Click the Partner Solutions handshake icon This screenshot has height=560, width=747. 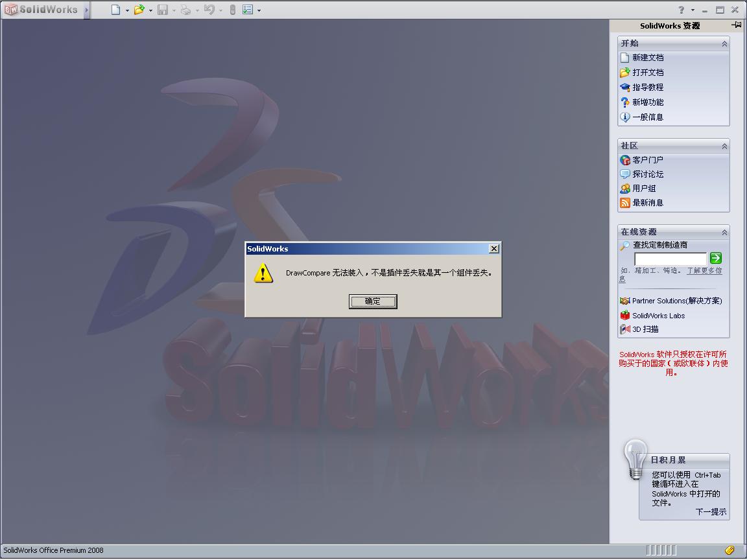[624, 301]
